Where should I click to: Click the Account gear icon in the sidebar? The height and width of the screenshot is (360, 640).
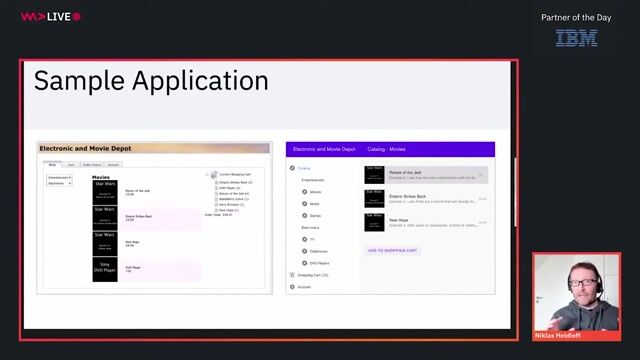[x=292, y=287]
